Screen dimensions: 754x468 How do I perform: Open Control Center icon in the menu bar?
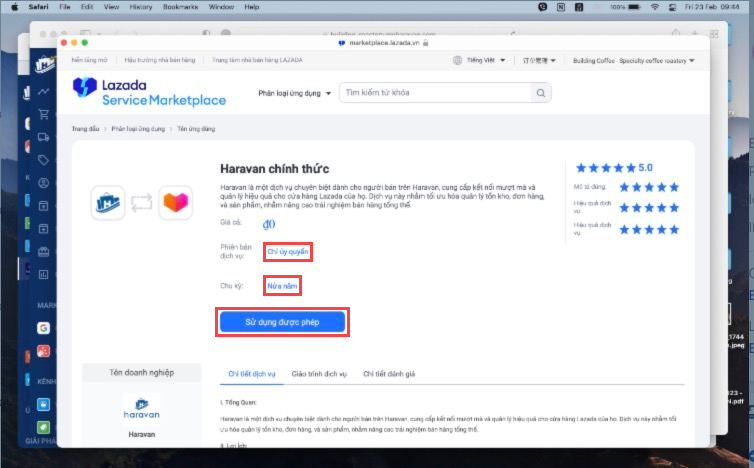pyautogui.click(x=672, y=7)
